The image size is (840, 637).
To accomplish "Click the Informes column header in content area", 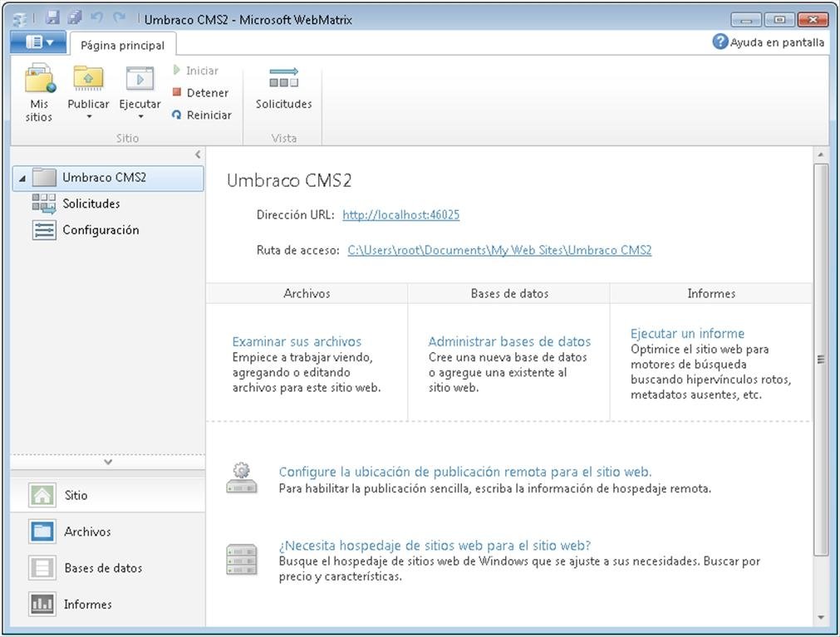I will (x=711, y=293).
